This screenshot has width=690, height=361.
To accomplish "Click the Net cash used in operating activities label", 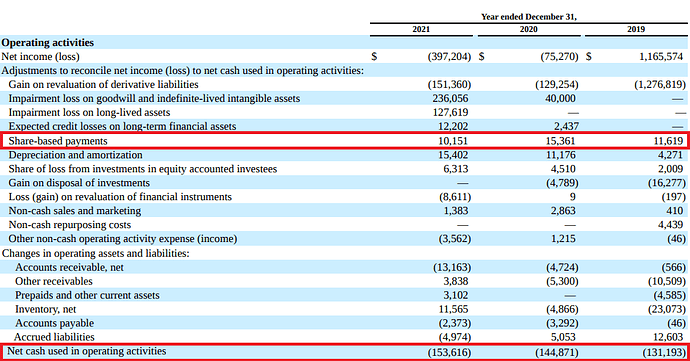I will click(87, 351).
